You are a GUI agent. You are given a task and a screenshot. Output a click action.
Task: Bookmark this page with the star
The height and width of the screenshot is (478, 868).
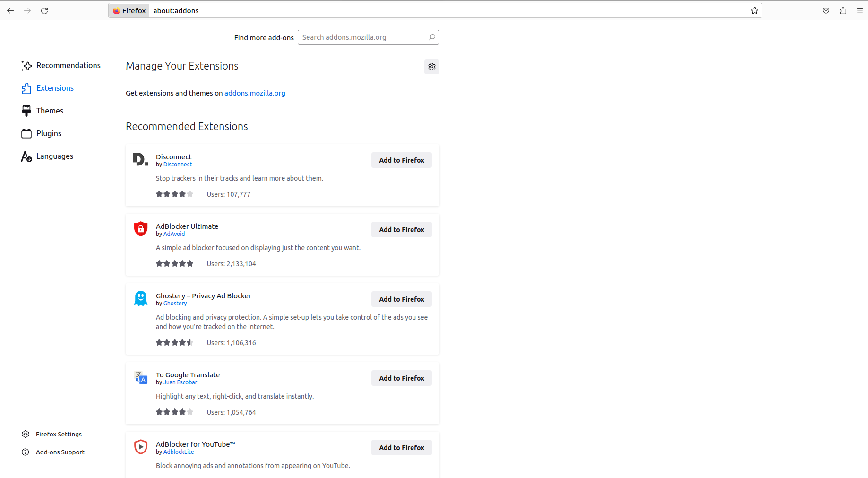pos(755,10)
